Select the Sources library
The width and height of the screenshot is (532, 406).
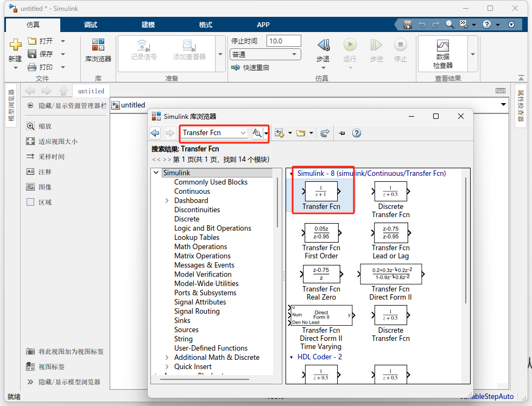pos(186,329)
